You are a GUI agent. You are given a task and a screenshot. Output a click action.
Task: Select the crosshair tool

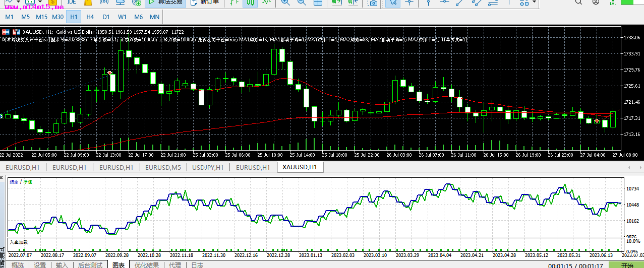click(x=409, y=3)
